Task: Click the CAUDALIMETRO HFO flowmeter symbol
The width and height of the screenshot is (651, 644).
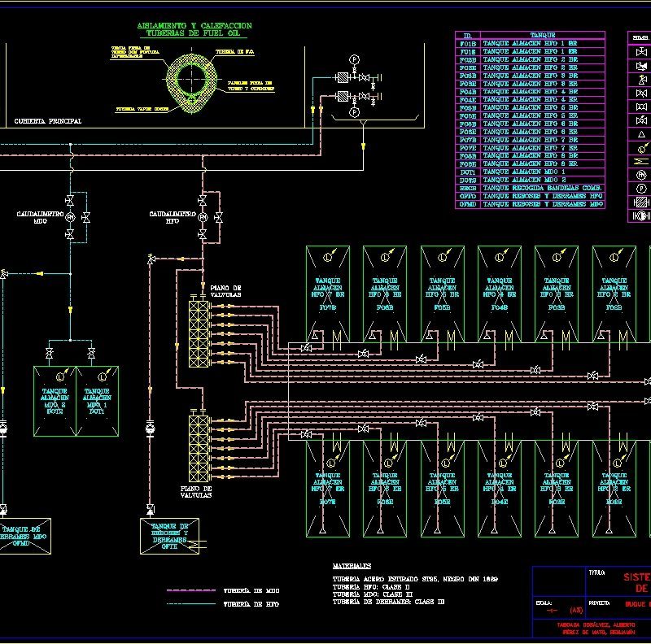Action: 203,215
